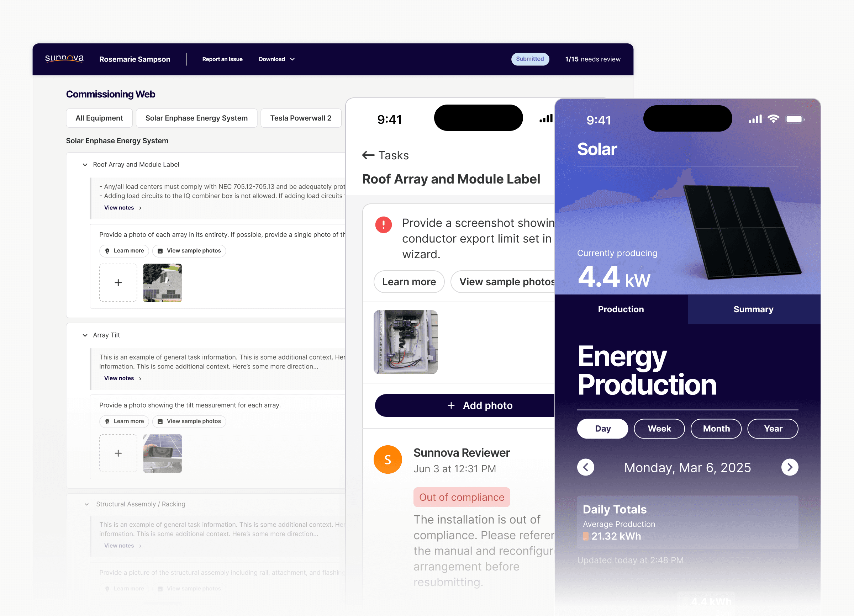The image size is (854, 616).
Task: Open the roof aerial photo thumbnail
Action: coord(162,283)
